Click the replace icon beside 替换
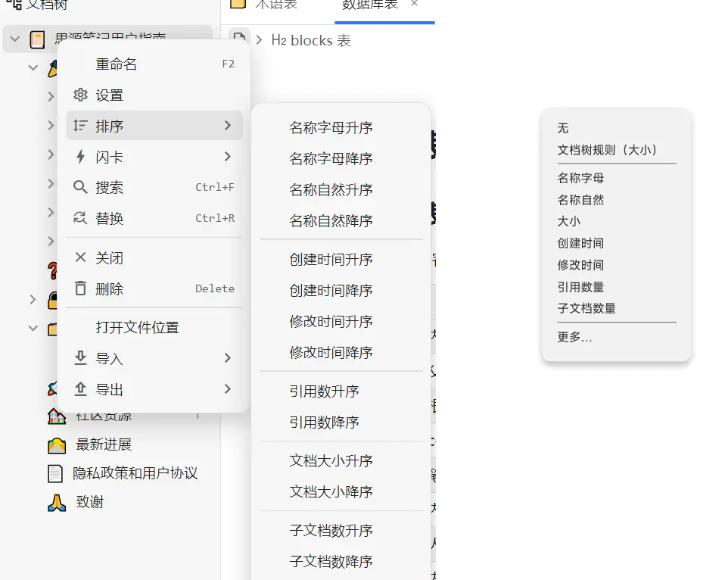The width and height of the screenshot is (728, 580). (80, 218)
